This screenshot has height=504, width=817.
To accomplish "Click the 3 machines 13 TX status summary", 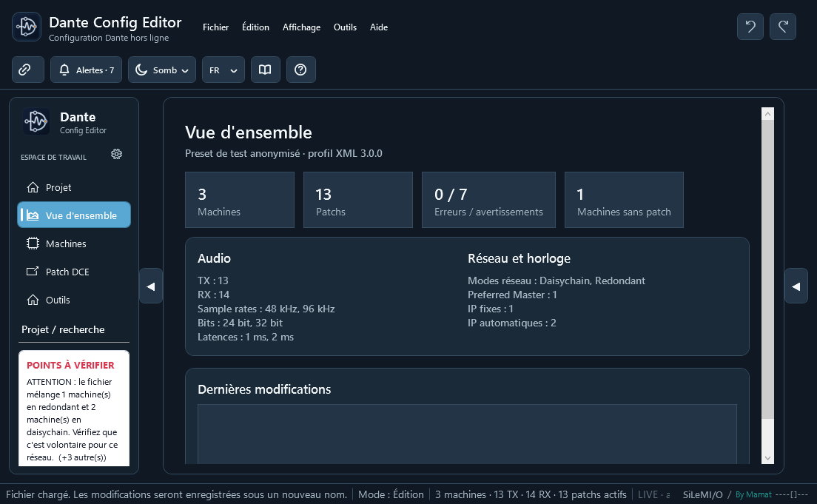I will 531,494.
